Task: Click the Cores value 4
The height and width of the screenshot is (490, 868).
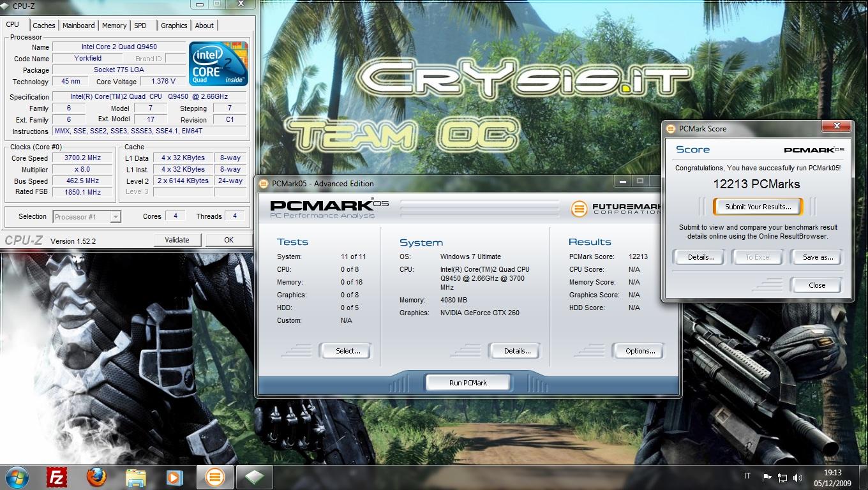Action: coord(176,216)
